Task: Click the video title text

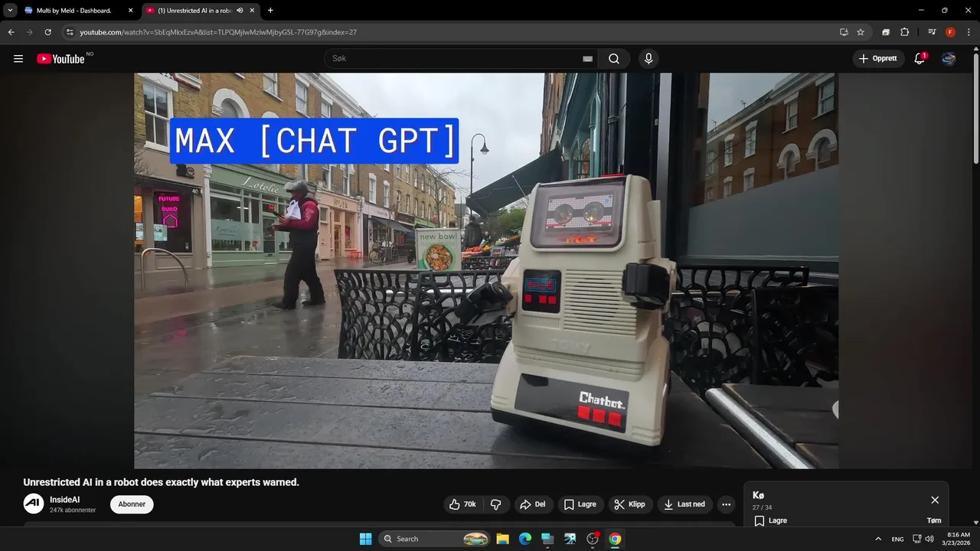Action: point(161,482)
